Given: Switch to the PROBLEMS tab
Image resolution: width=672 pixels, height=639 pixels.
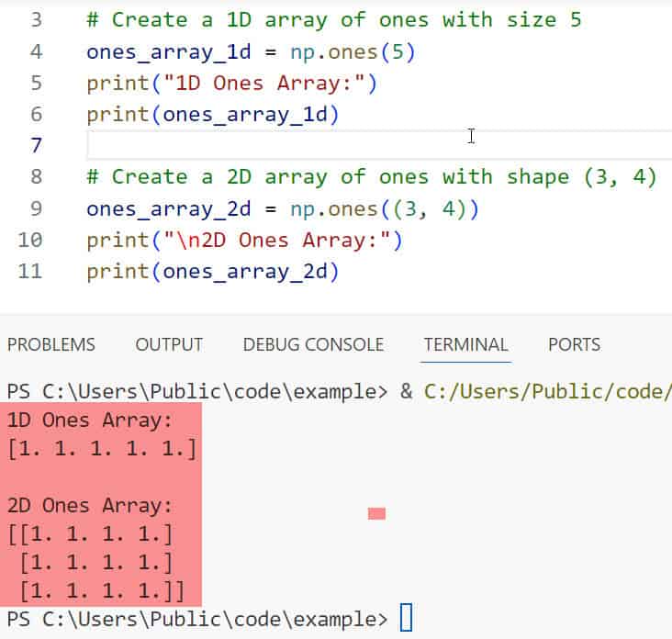Looking at the screenshot, I should click(x=50, y=344).
